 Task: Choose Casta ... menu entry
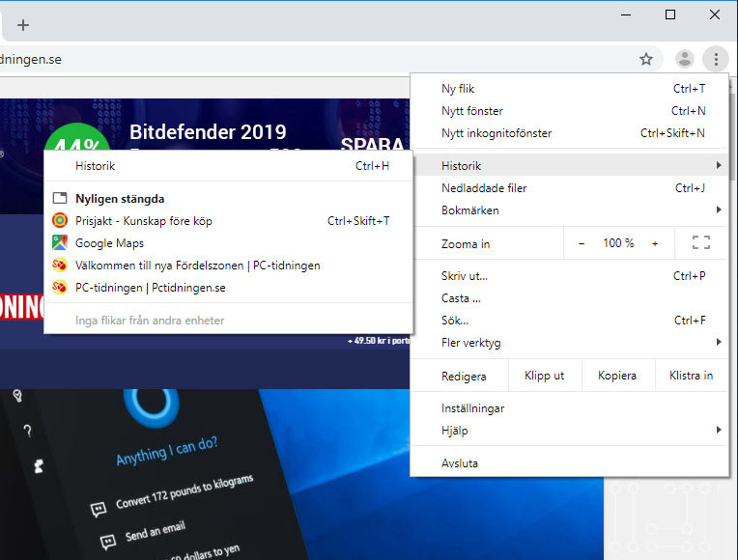570,298
